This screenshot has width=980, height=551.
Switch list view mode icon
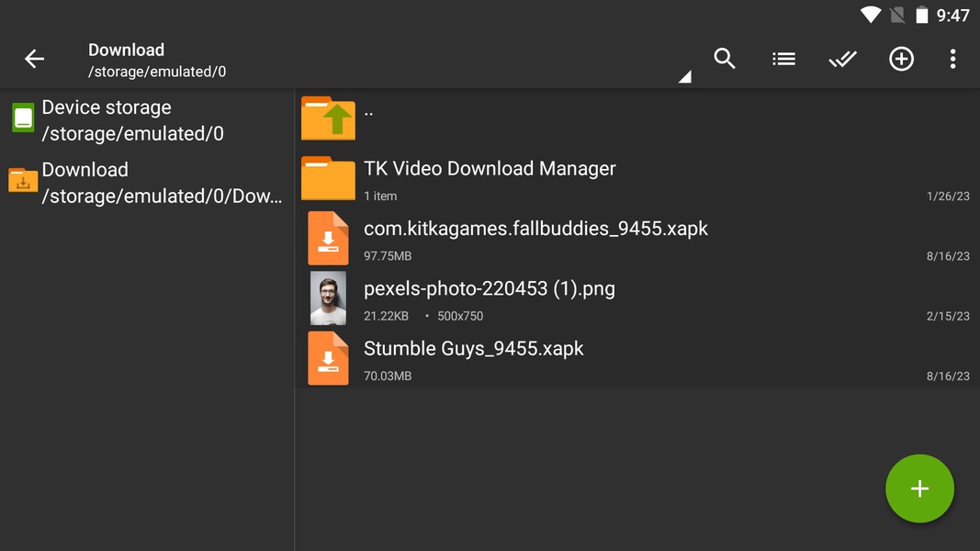[x=783, y=59]
